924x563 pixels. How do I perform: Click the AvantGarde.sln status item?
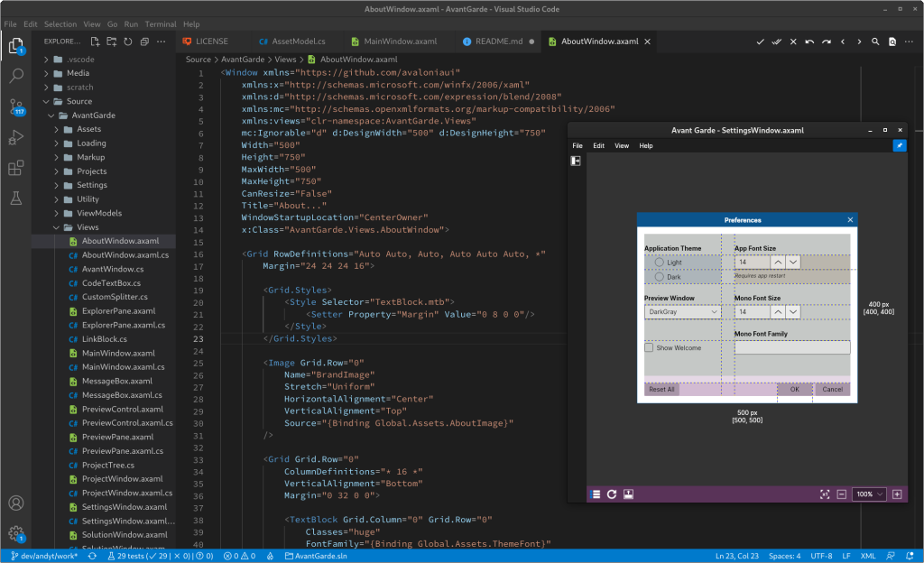tap(316, 556)
